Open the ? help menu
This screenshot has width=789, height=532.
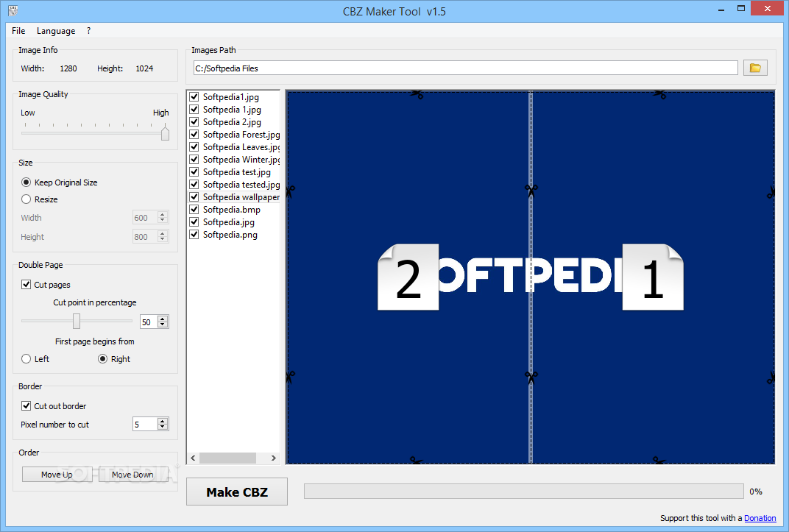click(x=88, y=31)
